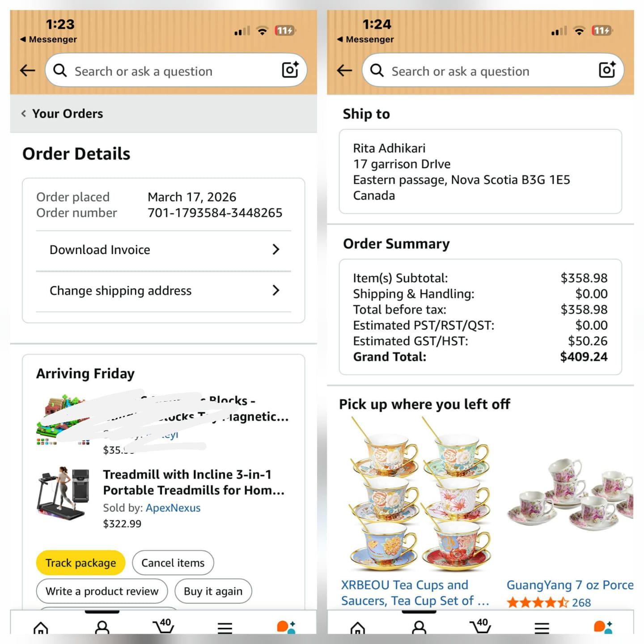Open the cart icon showing 40 on left screen
Screen dimensions: 644x644
pos(163,626)
